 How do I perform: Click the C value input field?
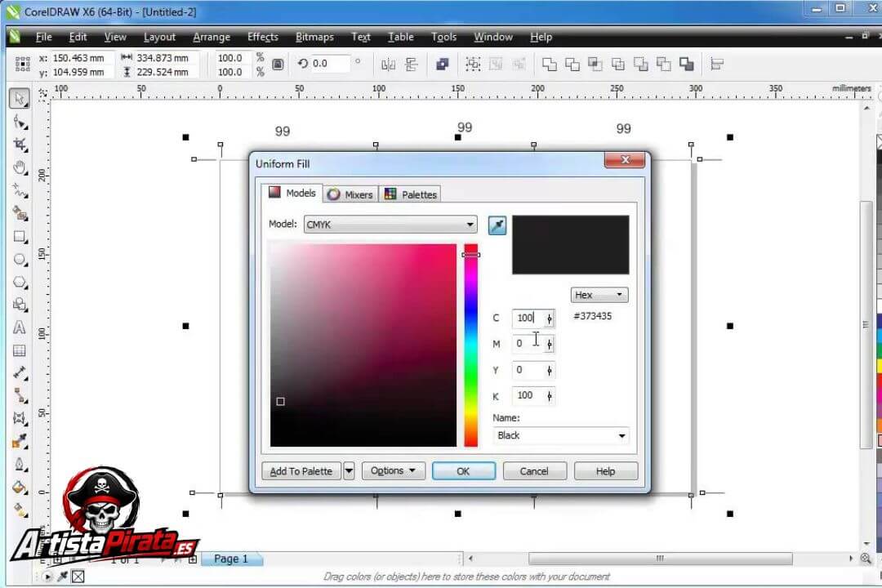[528, 318]
